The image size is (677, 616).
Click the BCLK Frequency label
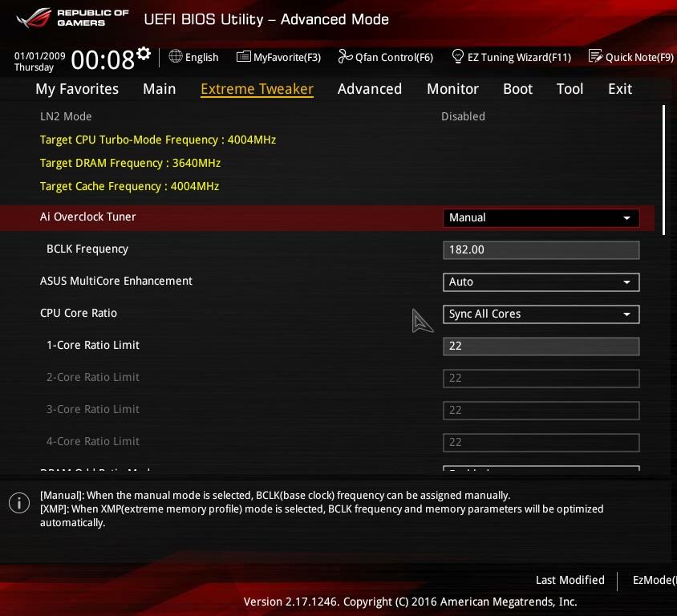[x=87, y=249]
